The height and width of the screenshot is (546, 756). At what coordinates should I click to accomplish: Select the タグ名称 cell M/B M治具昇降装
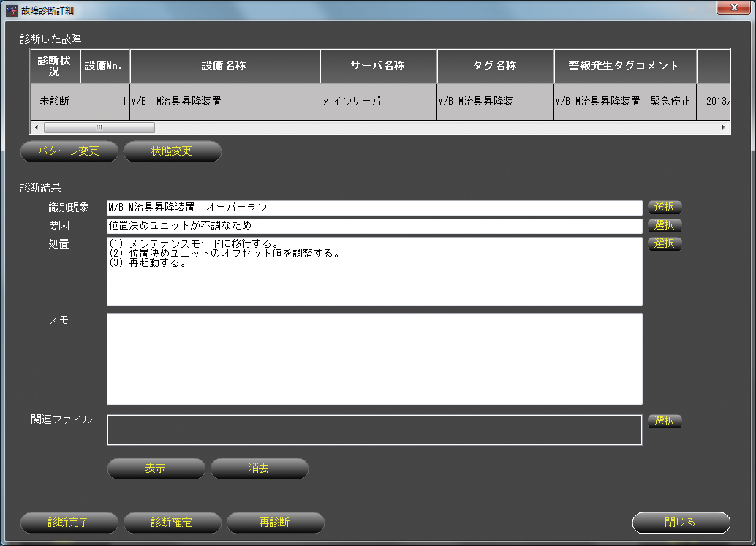tap(495, 102)
